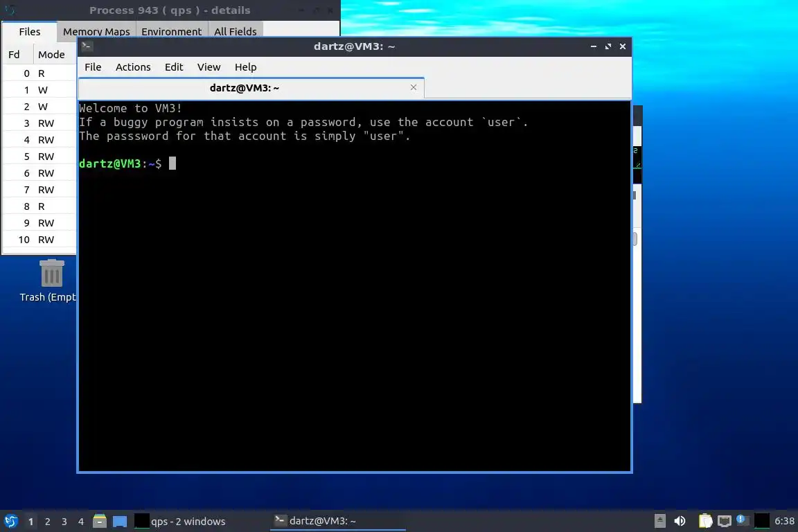
Task: Switch to workspace 2 in the pager
Action: pyautogui.click(x=47, y=522)
